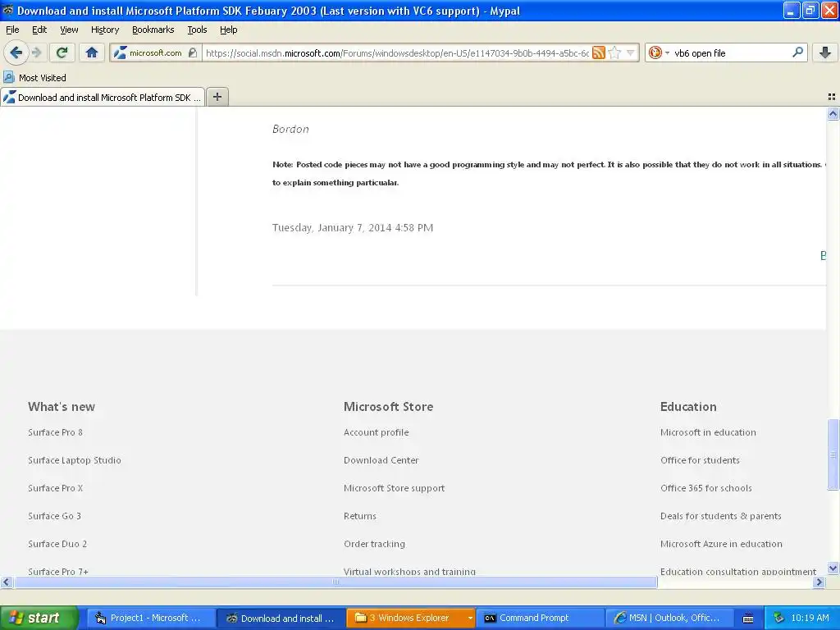Open the Tools menu
This screenshot has width=840, height=630.
click(x=197, y=30)
